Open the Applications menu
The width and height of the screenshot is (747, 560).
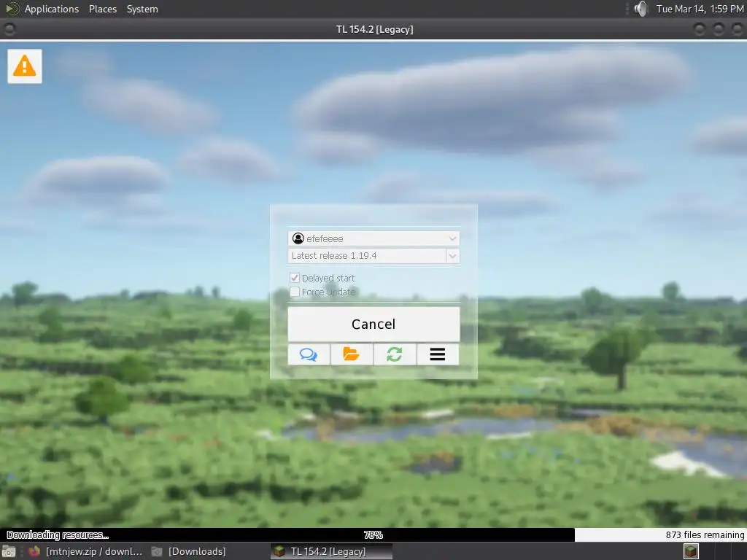point(52,9)
